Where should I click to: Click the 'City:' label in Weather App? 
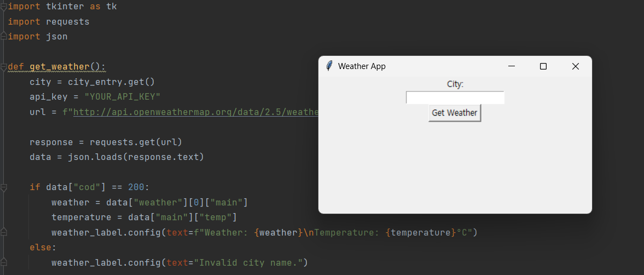click(455, 84)
